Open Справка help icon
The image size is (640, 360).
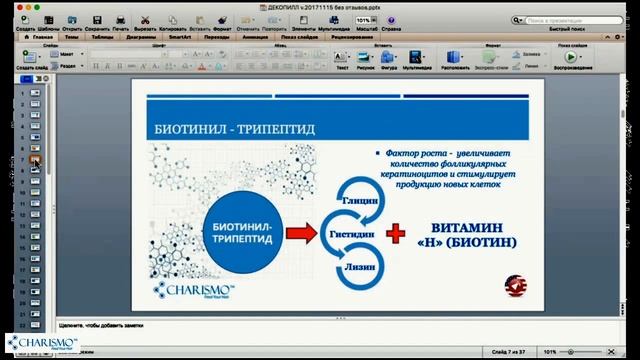pyautogui.click(x=391, y=20)
